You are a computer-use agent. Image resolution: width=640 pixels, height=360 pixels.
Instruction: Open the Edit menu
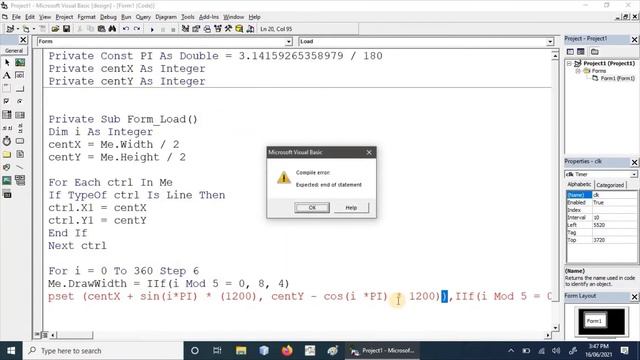(x=30, y=17)
